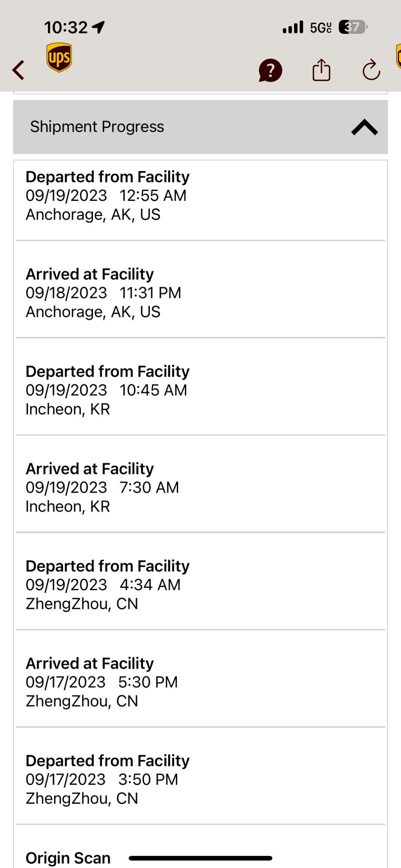The width and height of the screenshot is (401, 868).
Task: Refresh tracking with the reload icon
Action: [371, 70]
